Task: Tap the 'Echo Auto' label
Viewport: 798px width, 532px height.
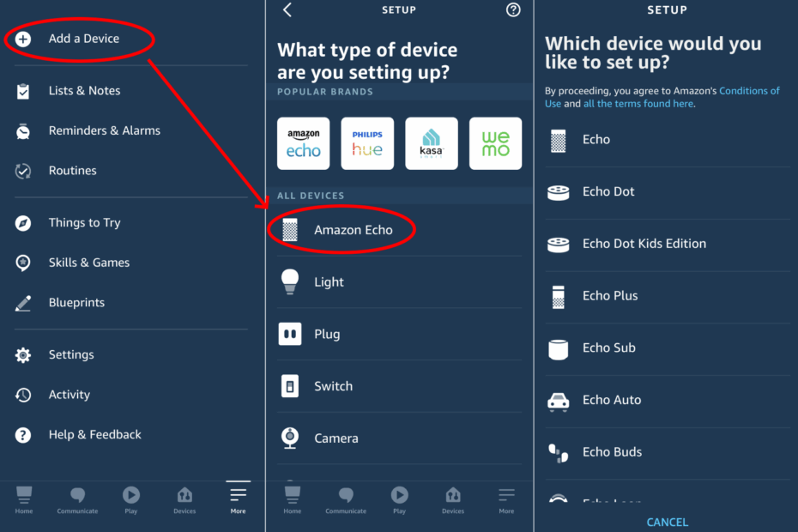Action: coord(612,400)
